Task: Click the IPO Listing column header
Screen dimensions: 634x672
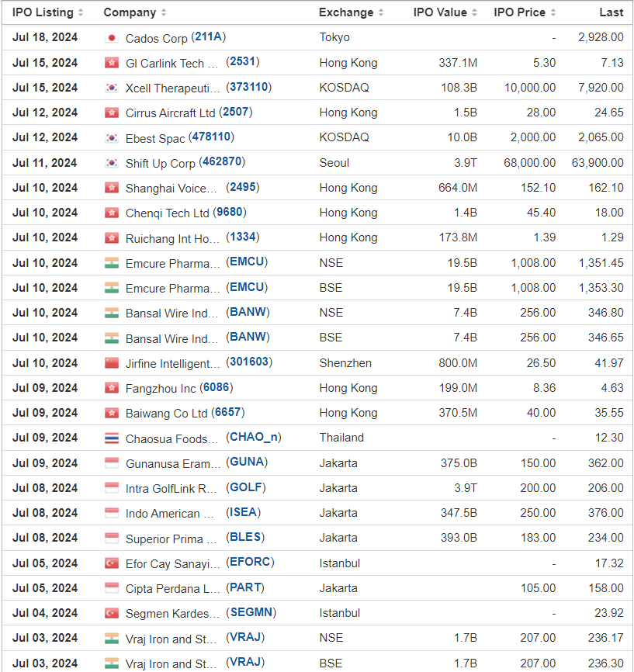Action: click(43, 12)
